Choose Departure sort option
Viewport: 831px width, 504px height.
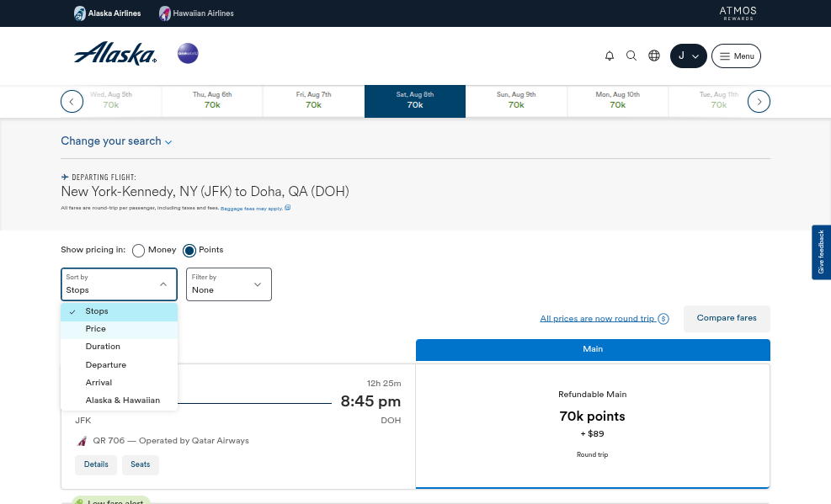tap(120, 365)
